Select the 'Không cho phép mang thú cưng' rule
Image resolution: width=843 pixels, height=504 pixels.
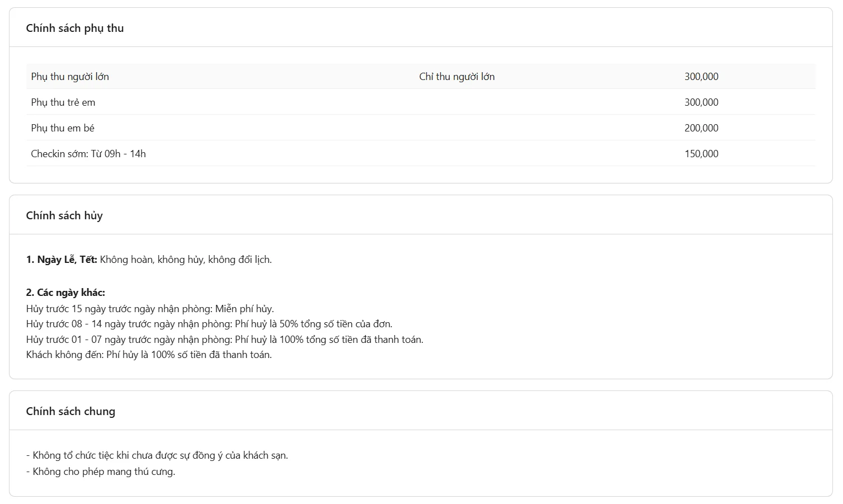[101, 472]
